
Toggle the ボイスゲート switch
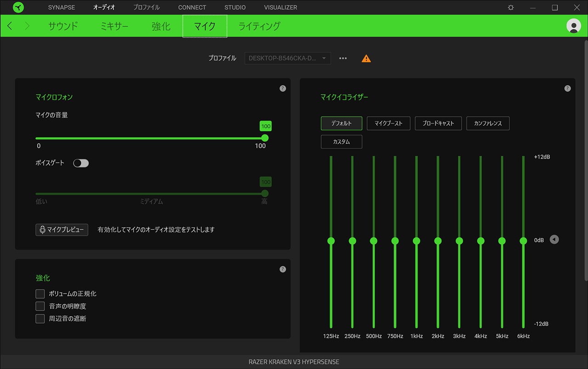tap(81, 163)
